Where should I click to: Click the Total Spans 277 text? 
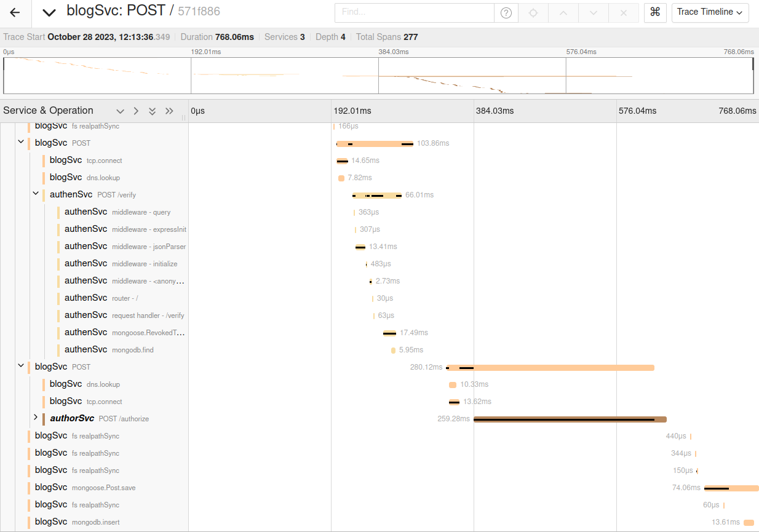387,37
